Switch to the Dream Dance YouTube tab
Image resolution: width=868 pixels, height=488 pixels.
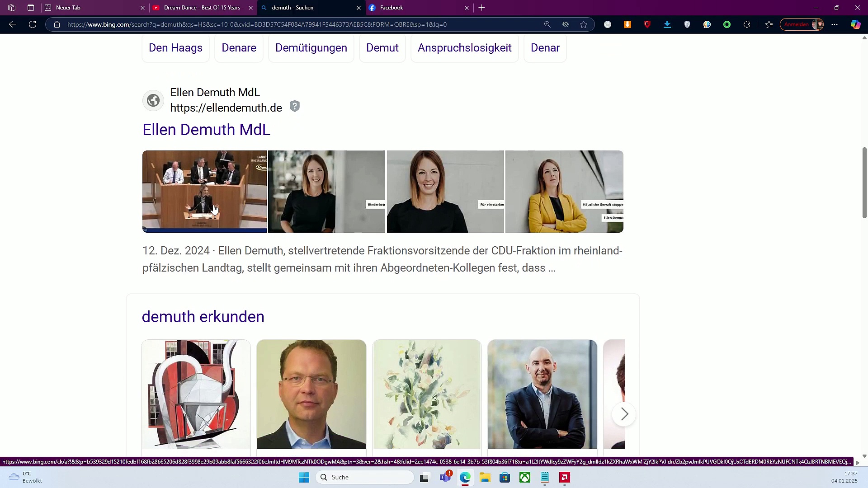[x=202, y=8]
